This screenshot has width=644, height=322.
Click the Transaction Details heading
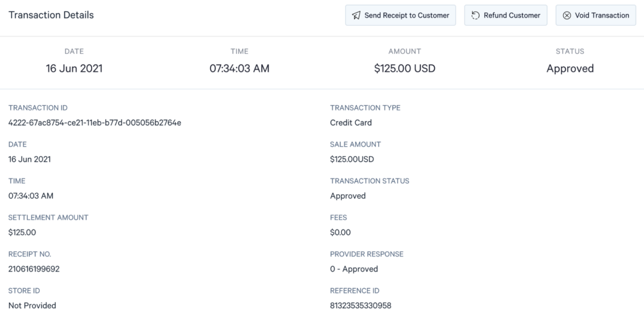click(x=50, y=15)
